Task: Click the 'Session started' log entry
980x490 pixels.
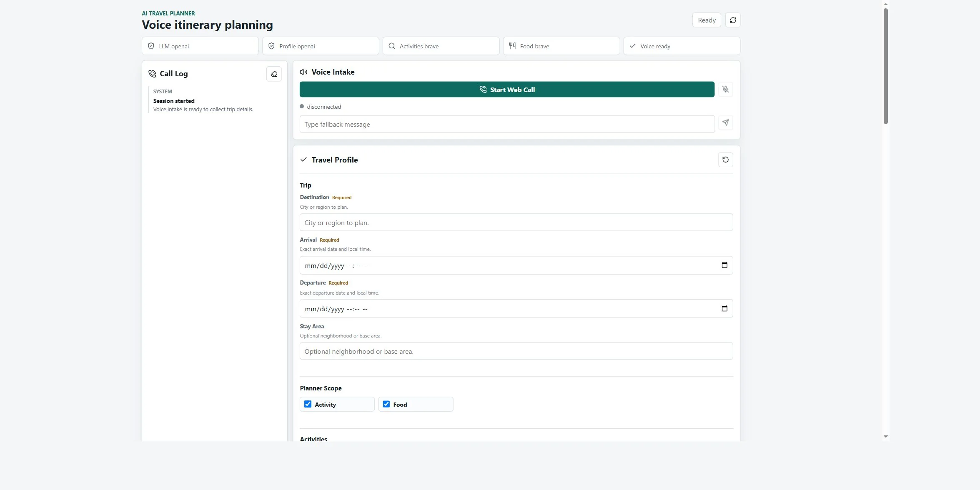Action: click(x=174, y=101)
